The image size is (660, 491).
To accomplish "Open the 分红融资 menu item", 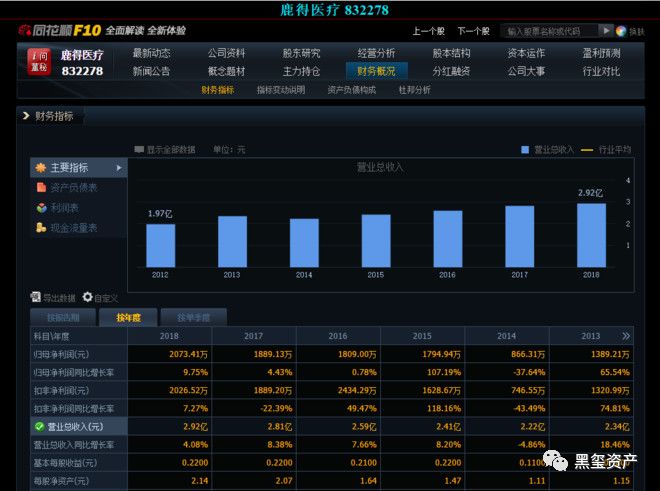I will click(451, 72).
